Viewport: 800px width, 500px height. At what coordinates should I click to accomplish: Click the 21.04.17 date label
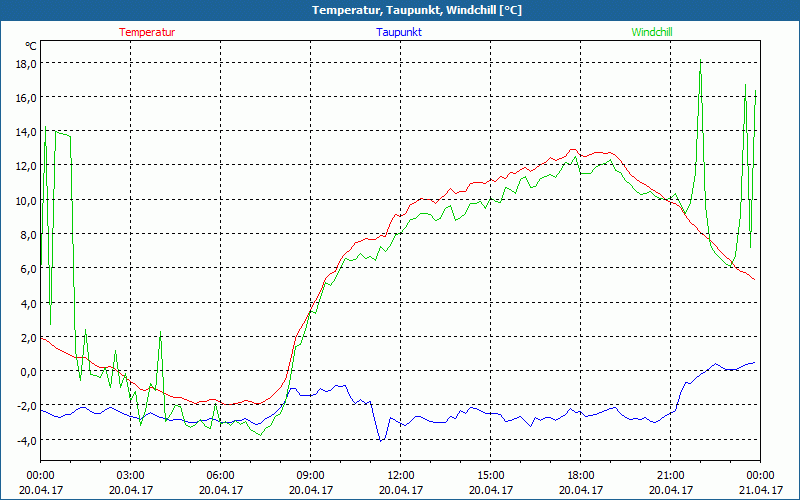point(761,490)
